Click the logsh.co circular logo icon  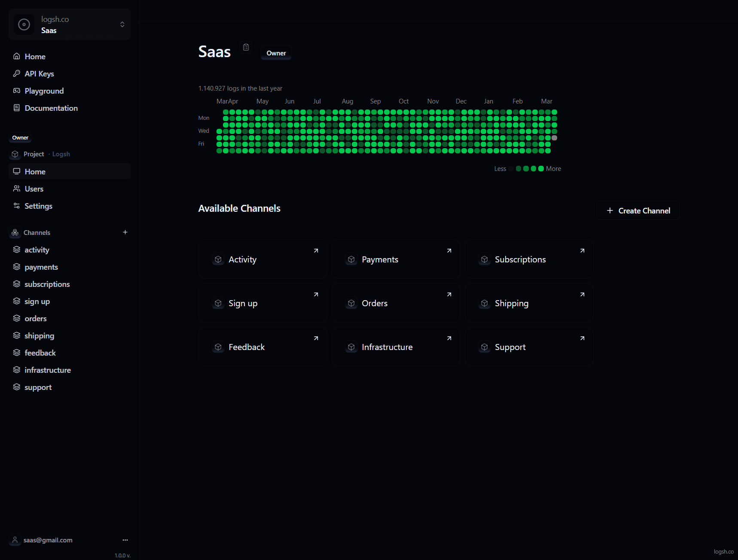click(x=24, y=24)
